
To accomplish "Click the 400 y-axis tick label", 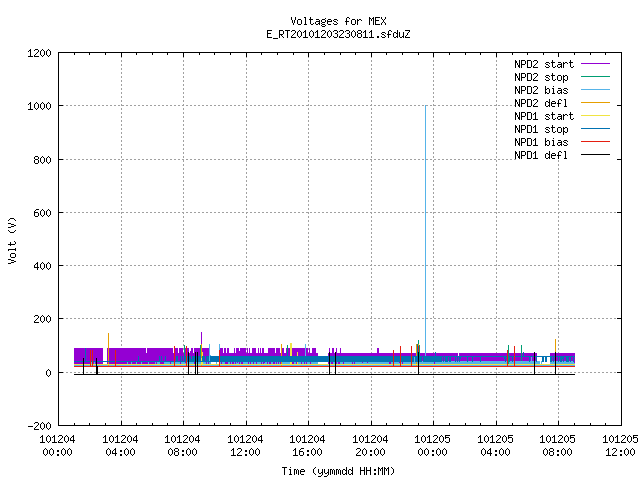I will pyautogui.click(x=42, y=266).
